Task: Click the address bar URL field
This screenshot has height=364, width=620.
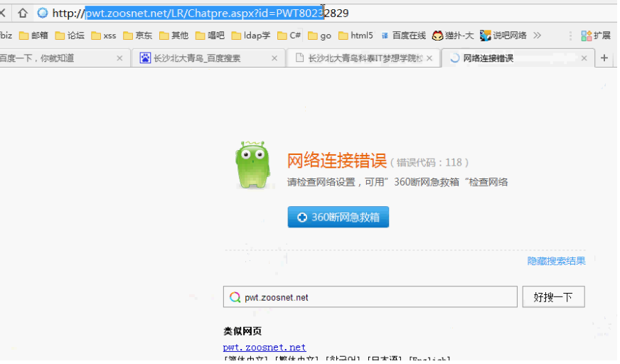Action: point(324,13)
